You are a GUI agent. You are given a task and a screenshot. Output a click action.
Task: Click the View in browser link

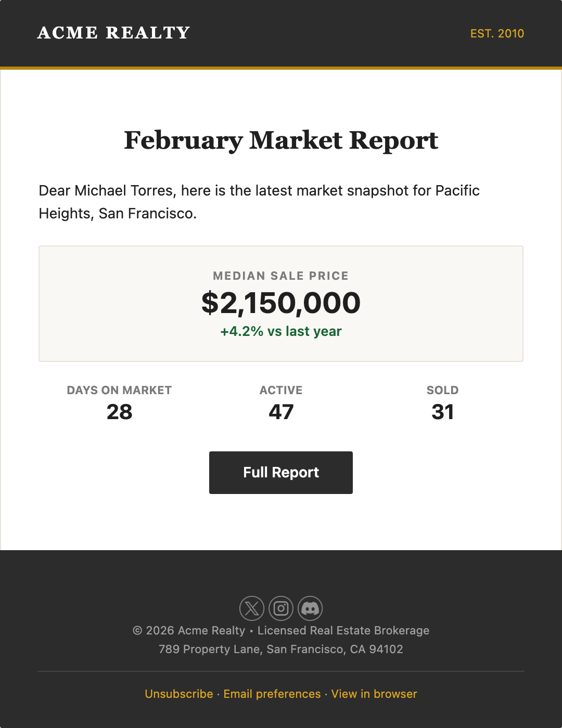(x=374, y=694)
